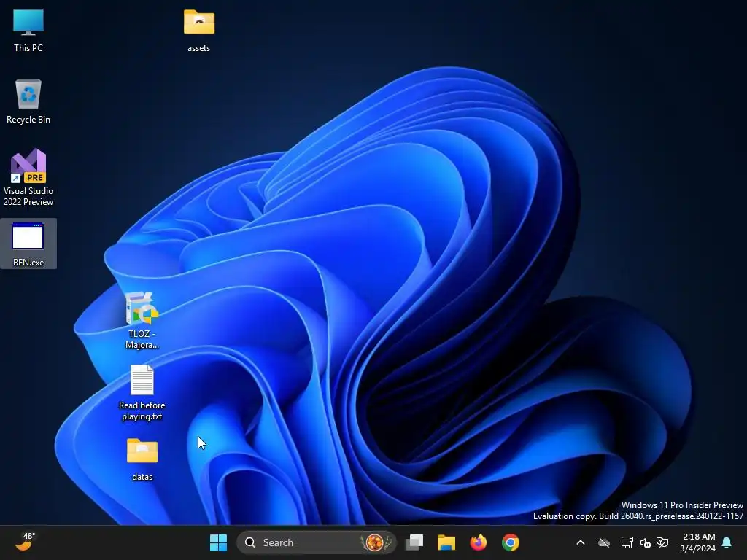Expand hidden system tray icons chevron
The height and width of the screenshot is (560, 747).
coord(580,542)
